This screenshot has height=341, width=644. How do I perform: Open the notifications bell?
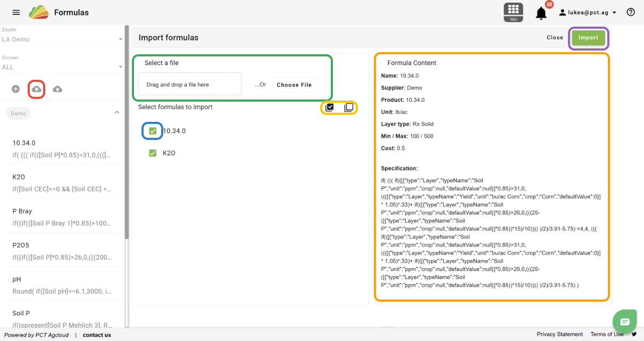click(541, 13)
